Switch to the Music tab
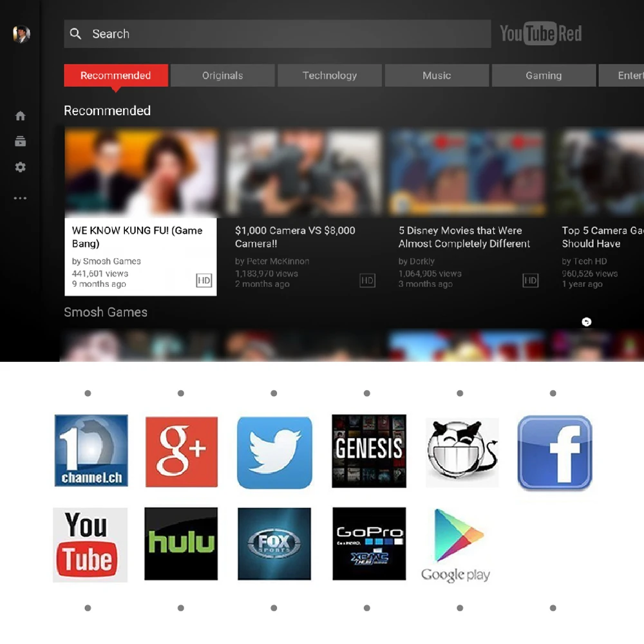Image resolution: width=644 pixels, height=644 pixels. tap(437, 75)
